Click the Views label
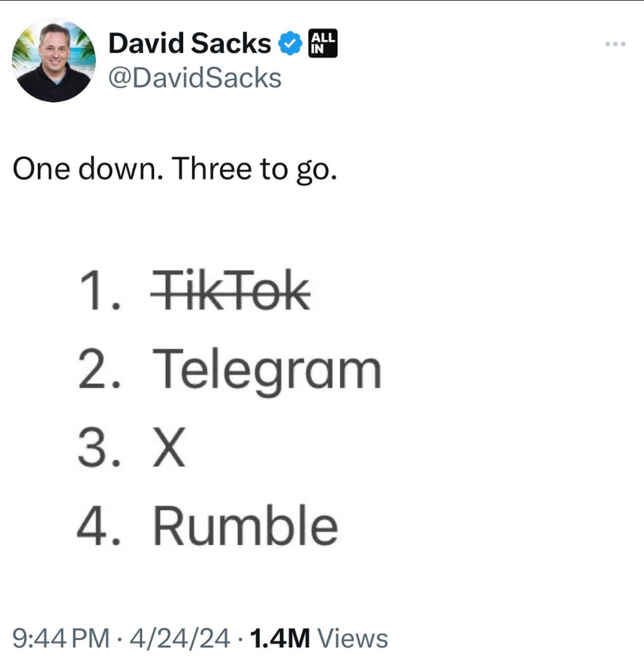Screen dimensions: 644x664 pos(353,638)
